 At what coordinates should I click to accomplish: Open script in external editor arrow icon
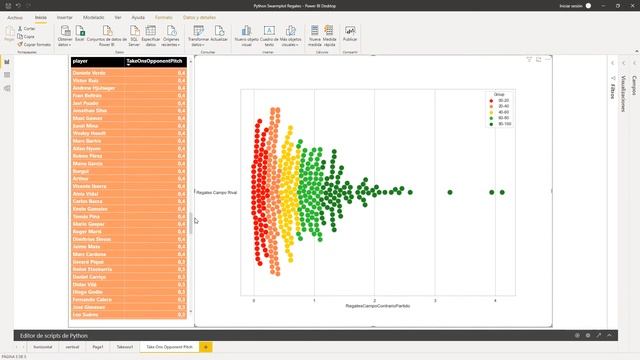pyautogui.click(x=599, y=336)
